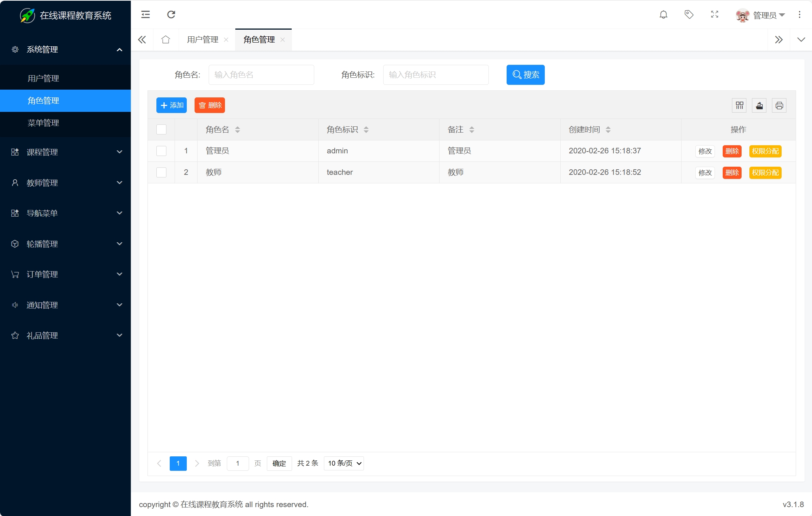Click 权限分配 for the teacher role
The image size is (812, 516).
765,173
